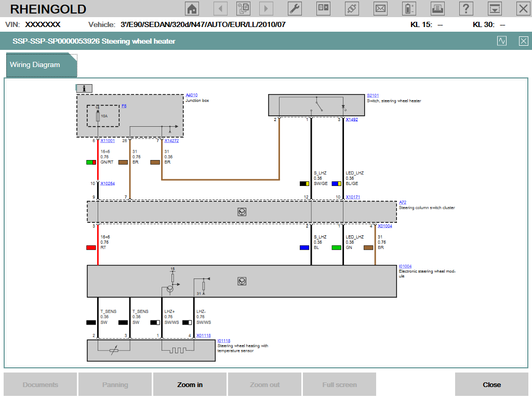Click the LHZ+ wire label
Image resolution: width=532 pixels, height=399 pixels.
tap(170, 312)
